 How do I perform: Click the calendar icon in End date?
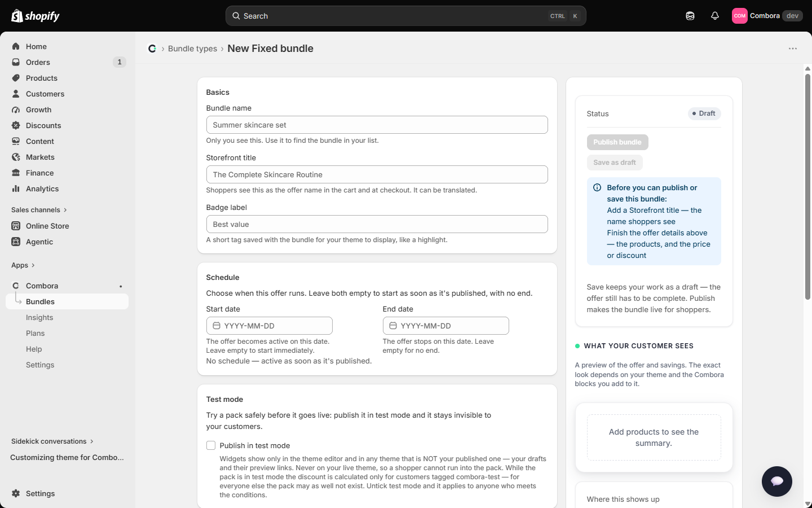[393, 326]
